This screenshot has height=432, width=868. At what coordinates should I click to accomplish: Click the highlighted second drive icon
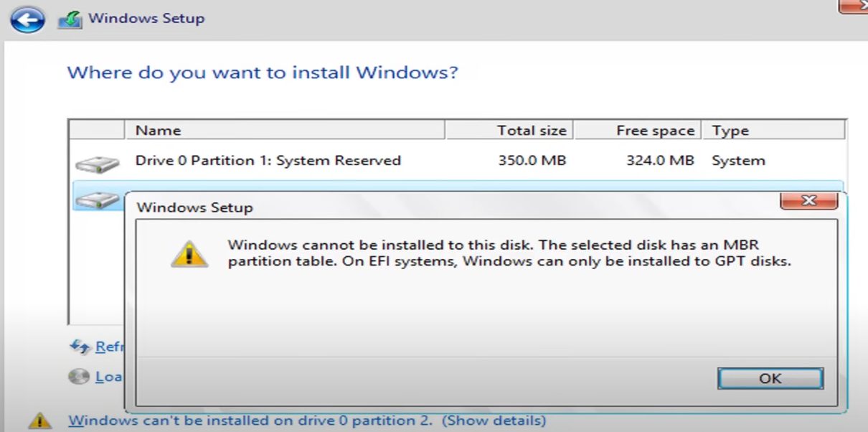tap(96, 199)
